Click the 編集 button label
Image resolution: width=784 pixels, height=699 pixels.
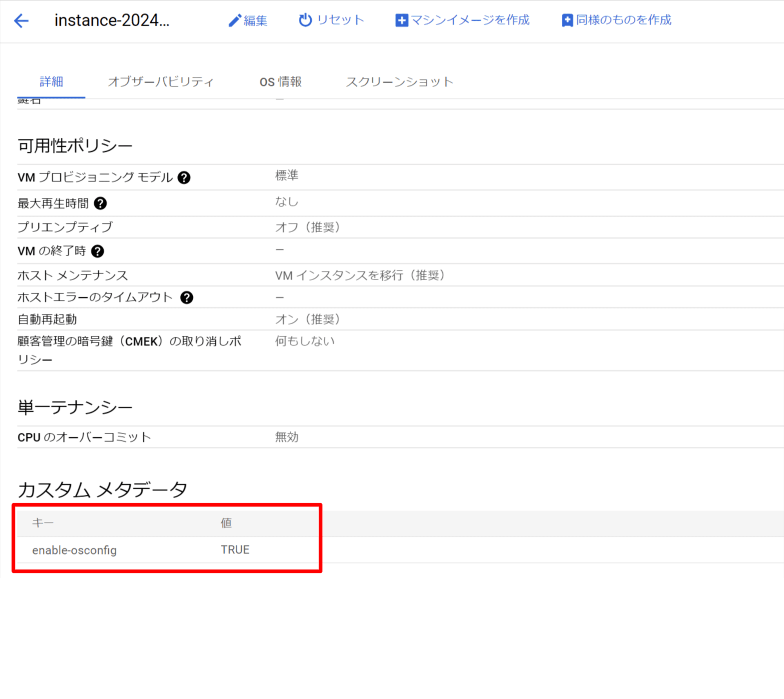coord(256,20)
